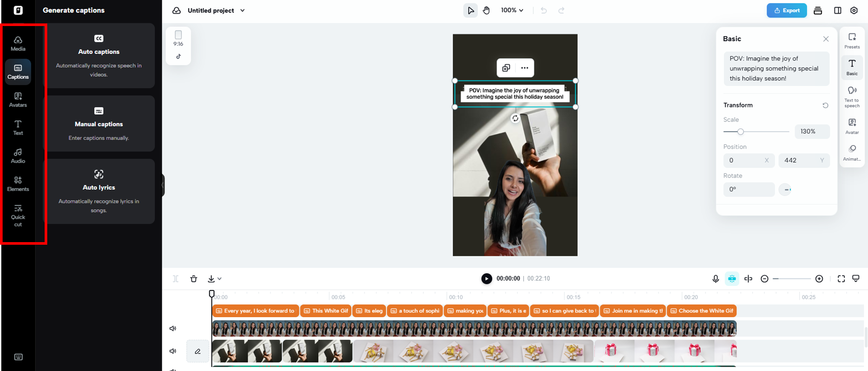Image resolution: width=868 pixels, height=371 pixels.
Task: Toggle the split panel layout icon
Action: [838, 10]
